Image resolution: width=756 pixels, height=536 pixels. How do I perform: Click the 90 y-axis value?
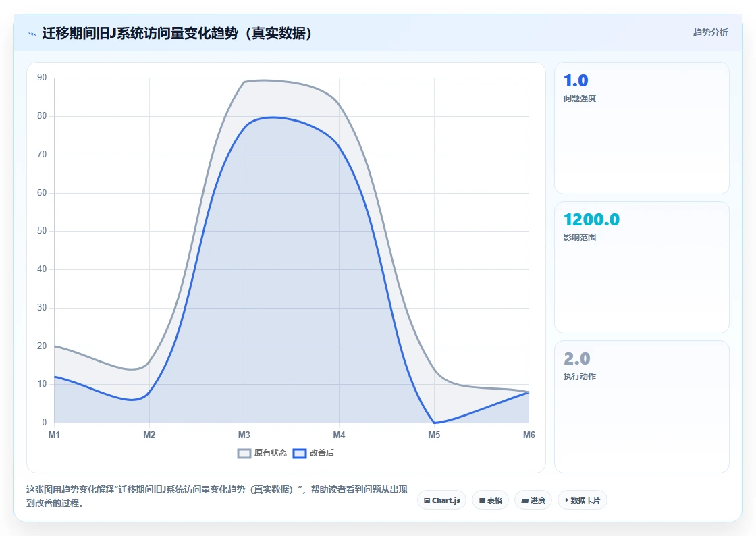42,78
